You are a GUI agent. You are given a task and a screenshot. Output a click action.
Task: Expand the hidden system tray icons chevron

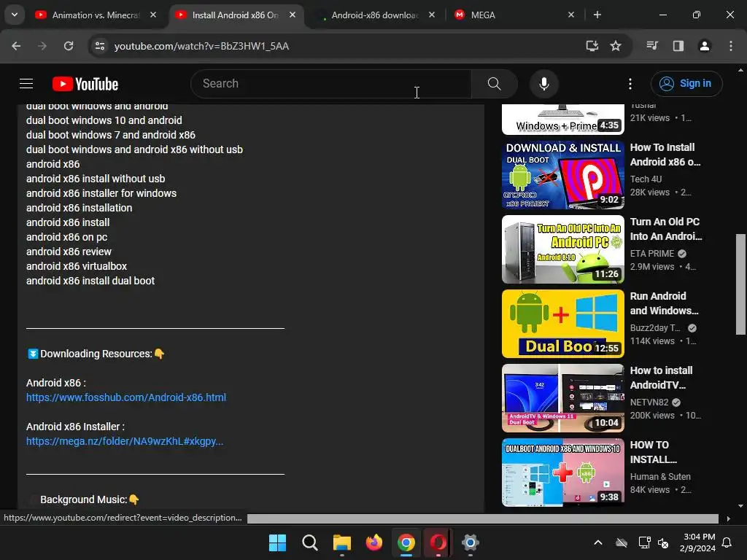[598, 542]
